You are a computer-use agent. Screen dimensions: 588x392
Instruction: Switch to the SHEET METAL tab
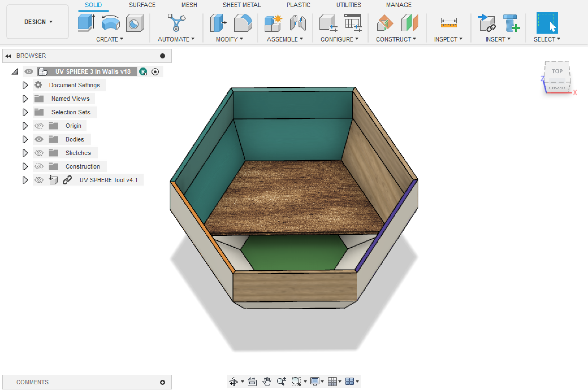click(x=242, y=5)
